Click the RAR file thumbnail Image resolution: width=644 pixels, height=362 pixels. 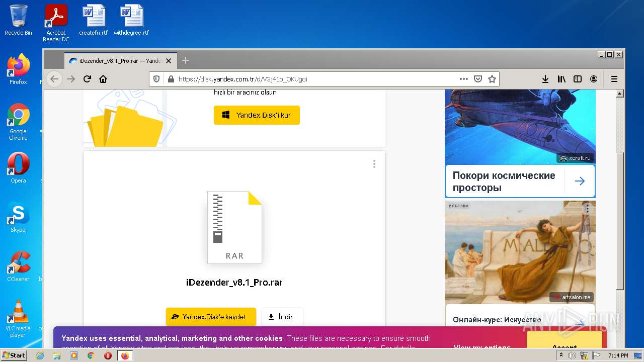click(234, 227)
